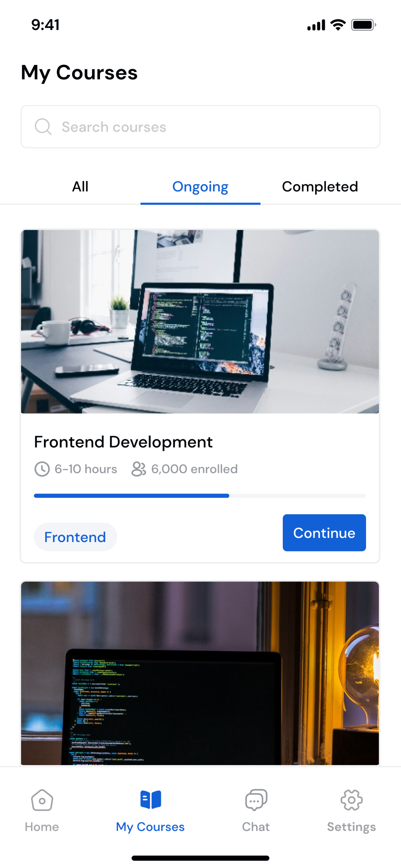Click the Frontend Development progress bar
Viewport: 401px width, 868px height.
[200, 496]
